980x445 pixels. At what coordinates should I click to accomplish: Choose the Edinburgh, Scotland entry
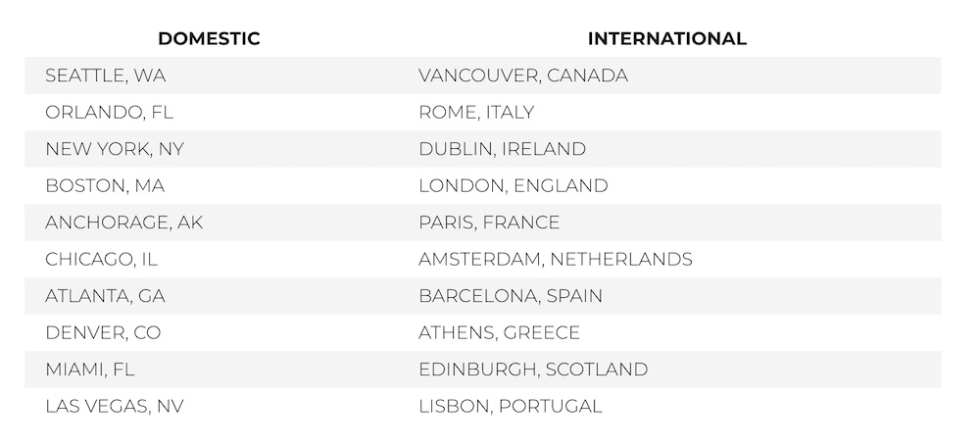click(533, 370)
